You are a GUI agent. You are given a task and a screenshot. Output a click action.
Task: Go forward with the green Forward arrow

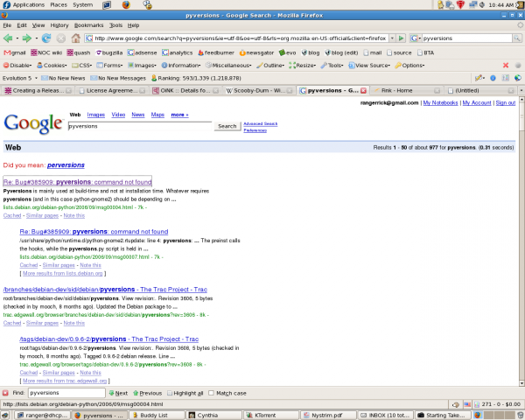(27, 38)
